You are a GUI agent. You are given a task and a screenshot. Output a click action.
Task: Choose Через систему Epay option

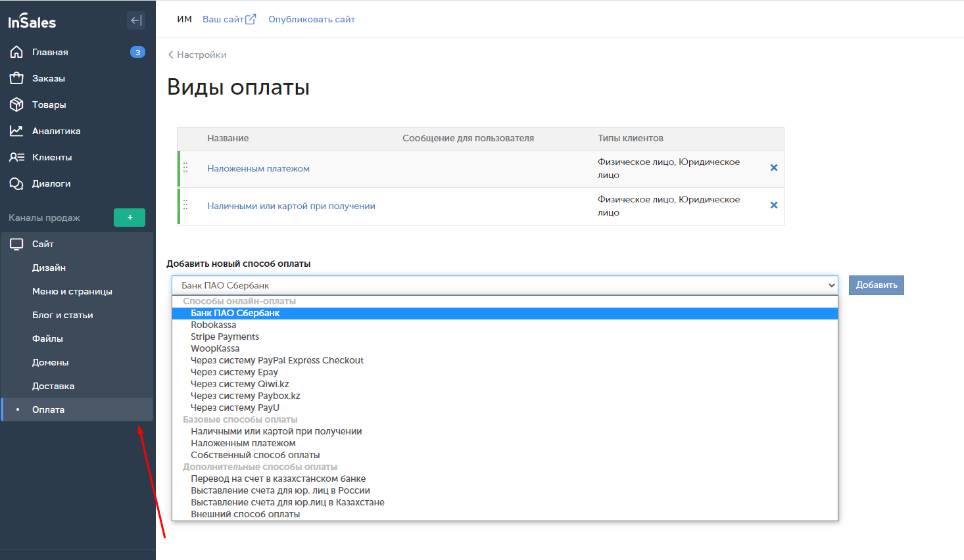click(505, 372)
